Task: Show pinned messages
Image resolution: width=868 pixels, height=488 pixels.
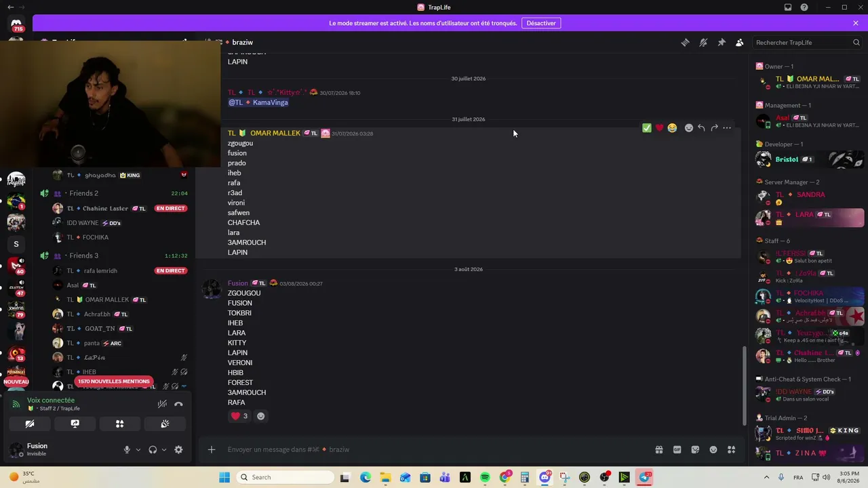Action: point(722,43)
